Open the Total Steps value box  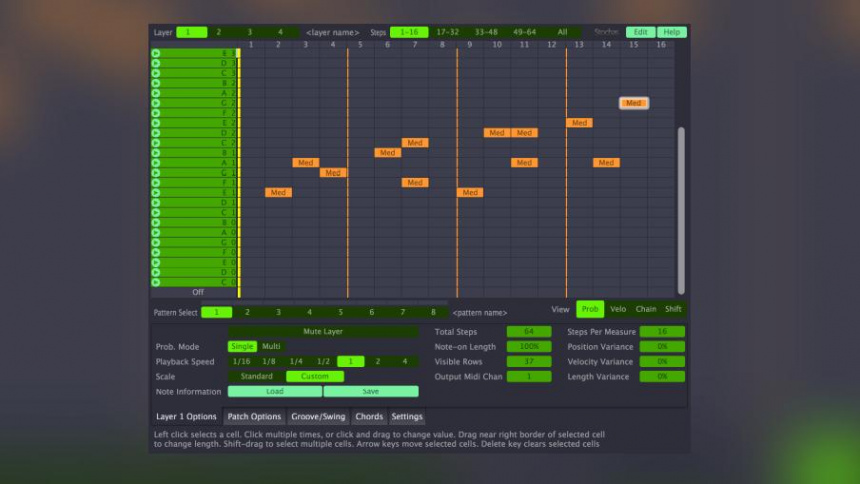pos(528,331)
